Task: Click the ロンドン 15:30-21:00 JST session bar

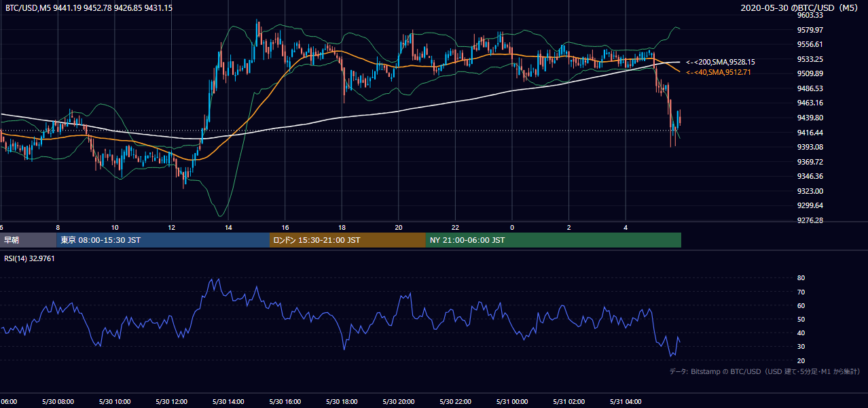Action: point(348,240)
